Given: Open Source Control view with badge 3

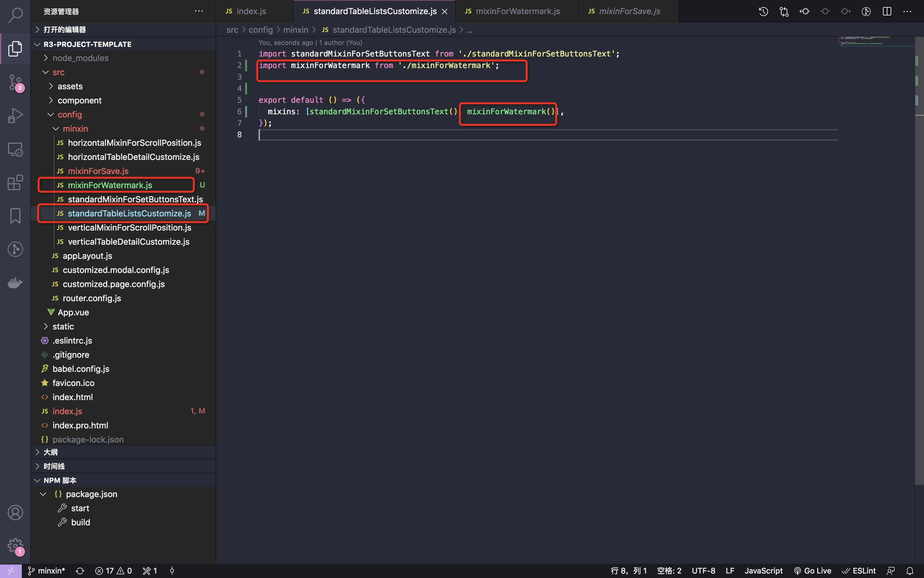Looking at the screenshot, I should pyautogui.click(x=15, y=82).
